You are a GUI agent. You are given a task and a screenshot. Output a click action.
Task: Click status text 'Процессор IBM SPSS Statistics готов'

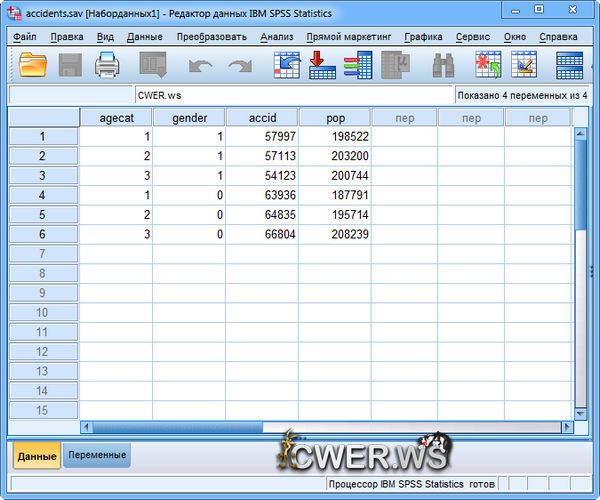[411, 484]
